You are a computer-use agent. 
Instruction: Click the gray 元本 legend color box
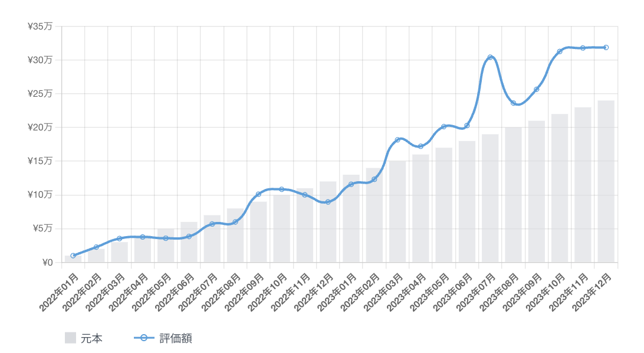(x=70, y=338)
